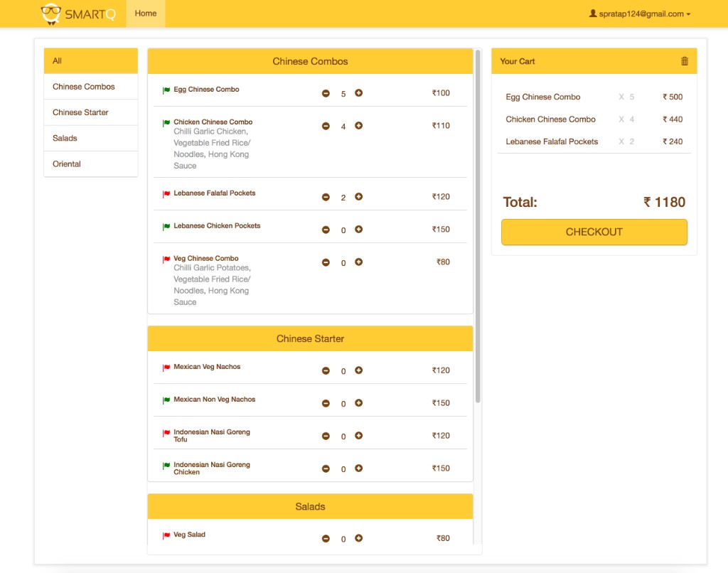This screenshot has width=728, height=573.
Task: Click Indonesian Nasi Goreng Tofu item name
Action: 212,436
